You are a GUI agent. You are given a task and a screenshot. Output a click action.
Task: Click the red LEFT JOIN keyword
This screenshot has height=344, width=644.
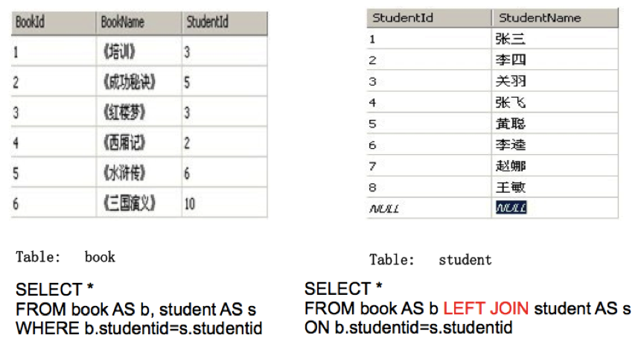(486, 308)
